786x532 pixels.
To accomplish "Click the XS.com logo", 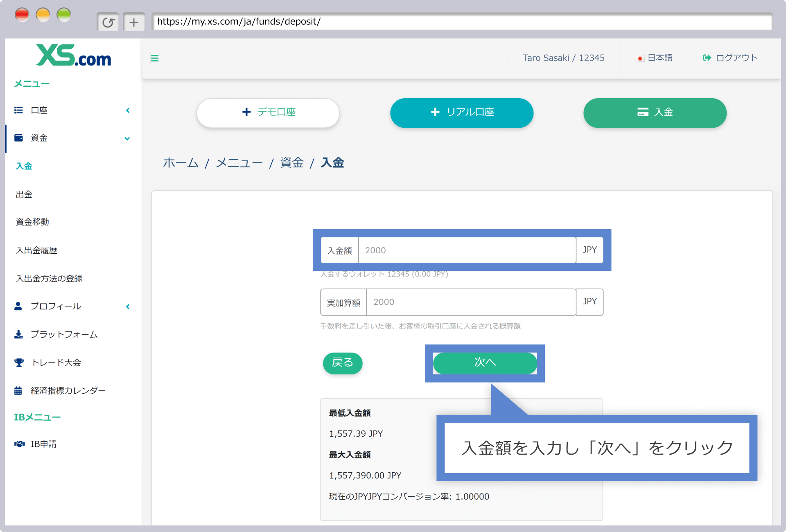I will pos(74,55).
